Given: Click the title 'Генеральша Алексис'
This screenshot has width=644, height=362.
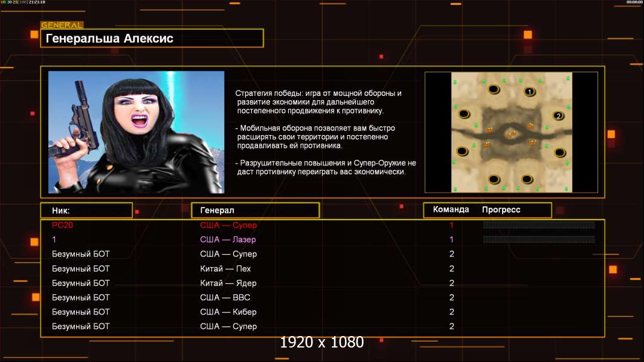Looking at the screenshot, I should click(x=110, y=39).
